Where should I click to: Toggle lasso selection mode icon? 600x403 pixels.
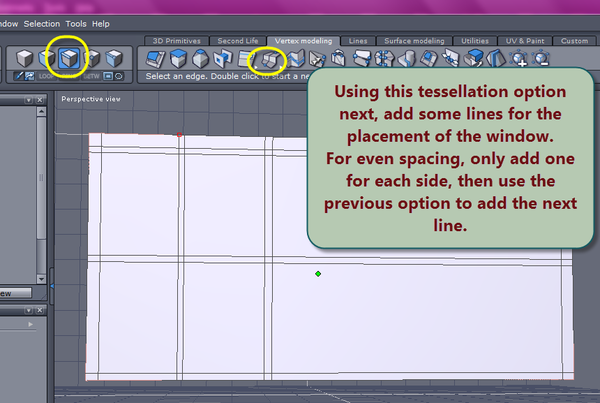119,77
